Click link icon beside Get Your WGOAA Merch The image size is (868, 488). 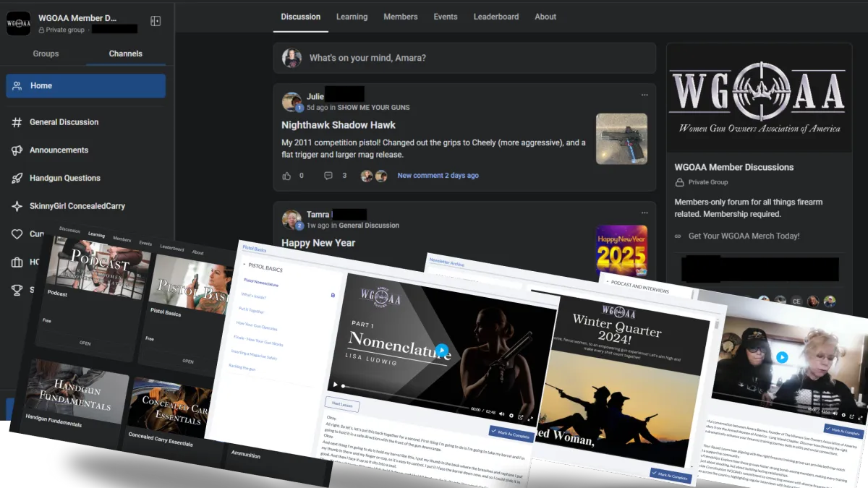click(678, 236)
